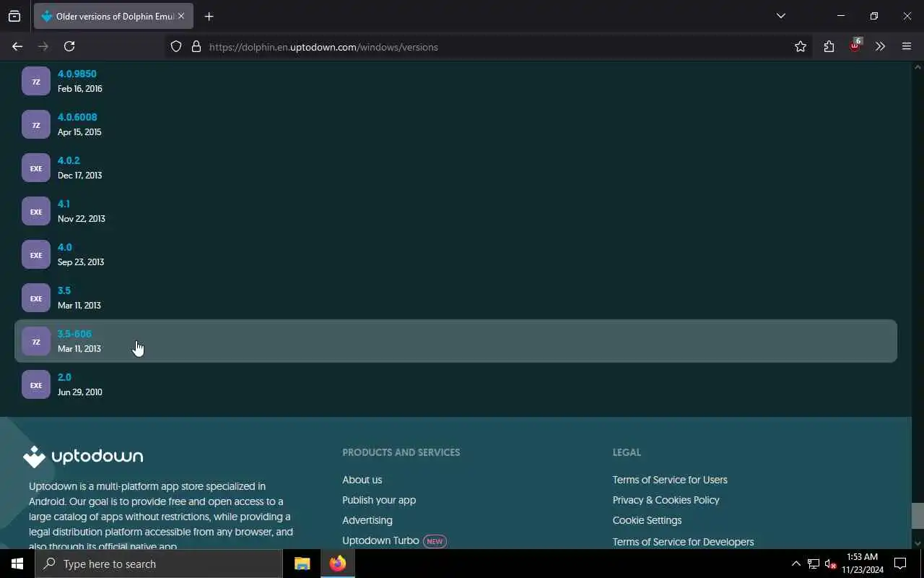Open the uBlock Origin extension icon
This screenshot has width=924, height=578.
855,46
